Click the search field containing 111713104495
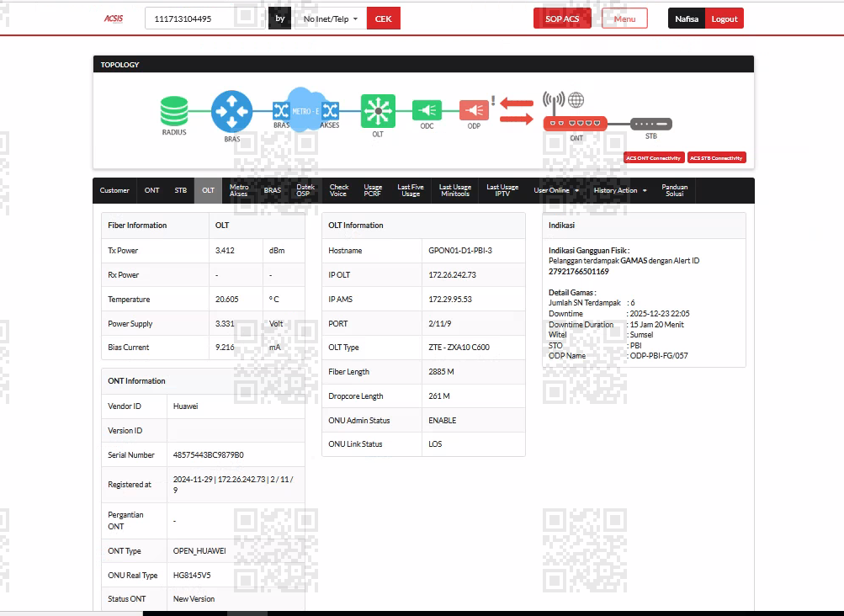The image size is (844, 616). [x=206, y=19]
